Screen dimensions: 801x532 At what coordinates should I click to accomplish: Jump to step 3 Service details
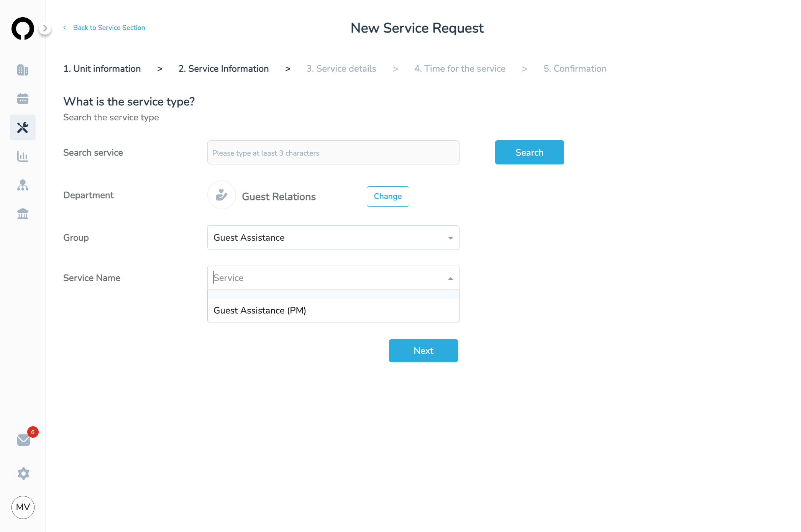click(341, 69)
